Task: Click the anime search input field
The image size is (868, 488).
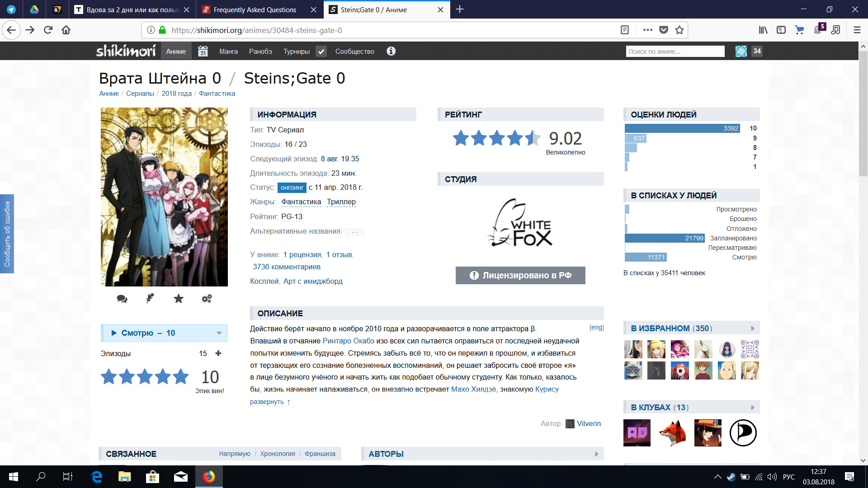Action: (x=675, y=52)
